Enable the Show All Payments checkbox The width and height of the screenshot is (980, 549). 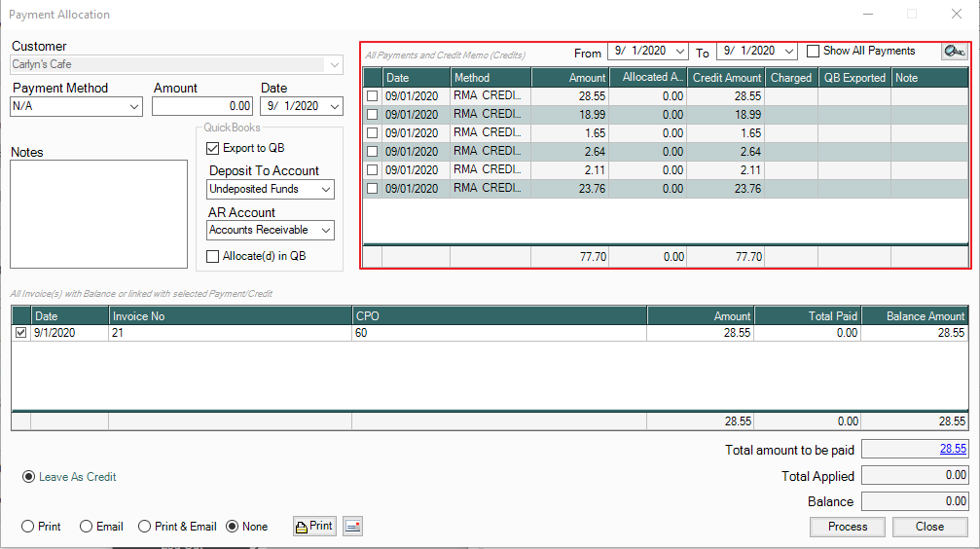pyautogui.click(x=814, y=52)
